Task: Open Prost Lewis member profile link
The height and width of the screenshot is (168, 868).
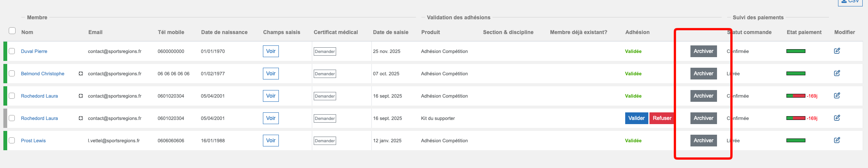Action: [x=33, y=141]
